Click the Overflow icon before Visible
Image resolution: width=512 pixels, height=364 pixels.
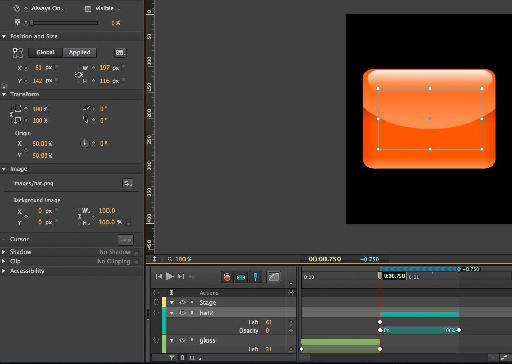[x=88, y=9]
